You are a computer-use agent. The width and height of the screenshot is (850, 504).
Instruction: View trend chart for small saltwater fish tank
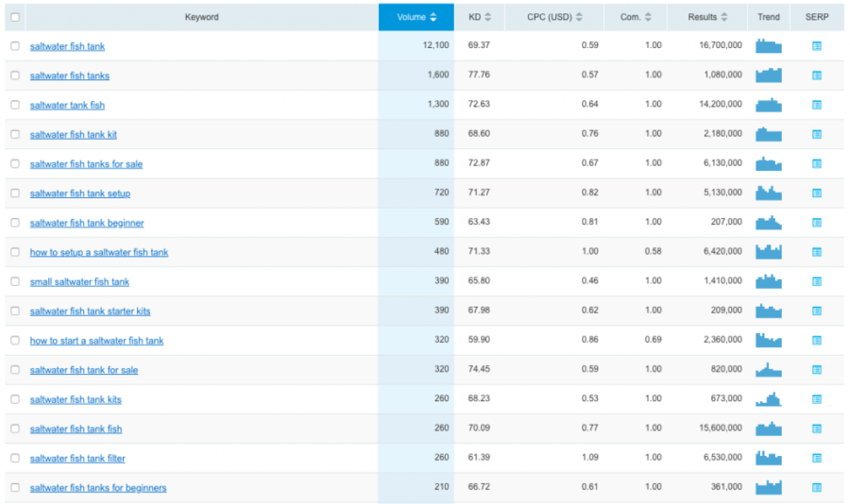click(x=768, y=281)
